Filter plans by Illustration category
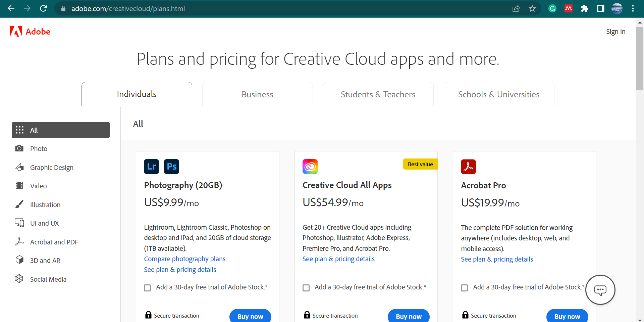This screenshot has width=644, height=322. click(61, 205)
